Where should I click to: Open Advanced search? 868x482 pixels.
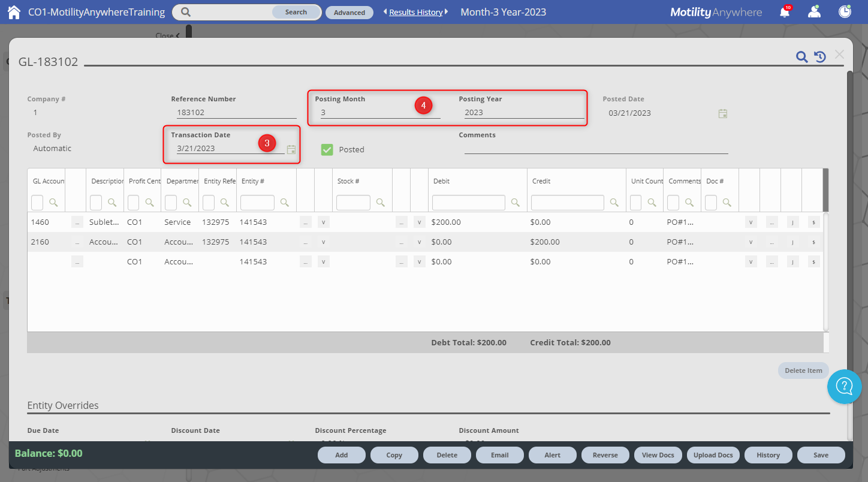[x=349, y=13]
